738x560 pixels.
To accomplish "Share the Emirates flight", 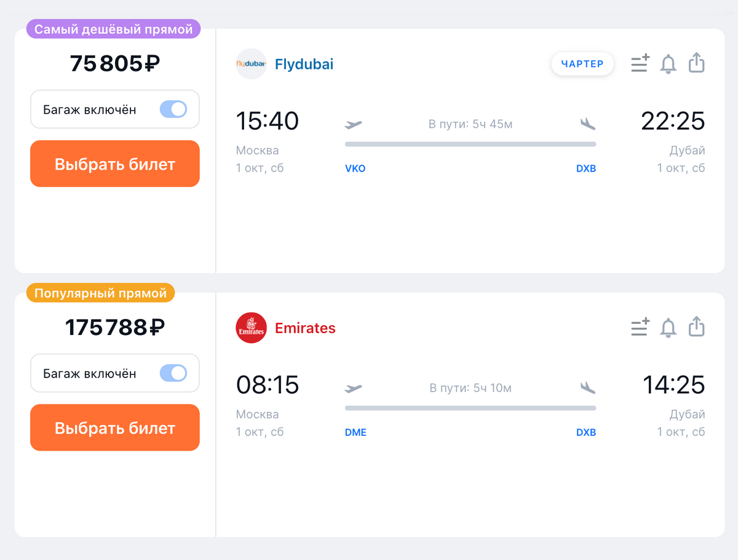I will pos(696,326).
